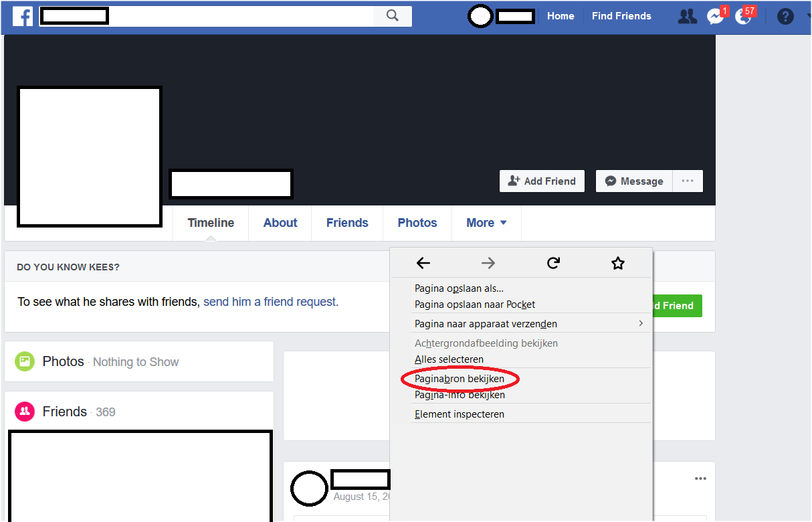The width and height of the screenshot is (812, 522).
Task: Click the Facebook logo icon
Action: [23, 16]
